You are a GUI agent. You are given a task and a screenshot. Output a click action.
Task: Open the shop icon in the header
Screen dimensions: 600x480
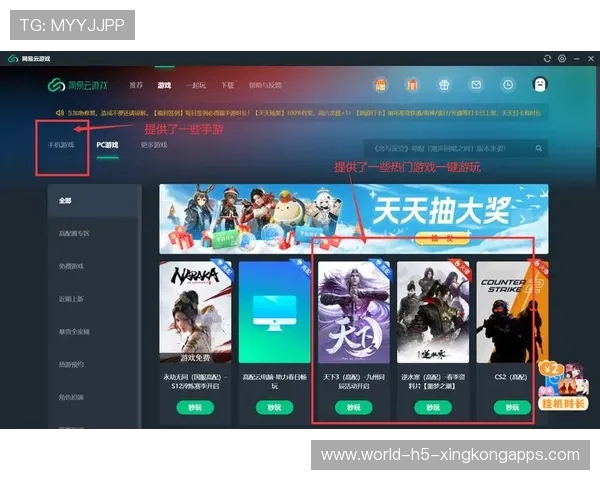pyautogui.click(x=380, y=85)
